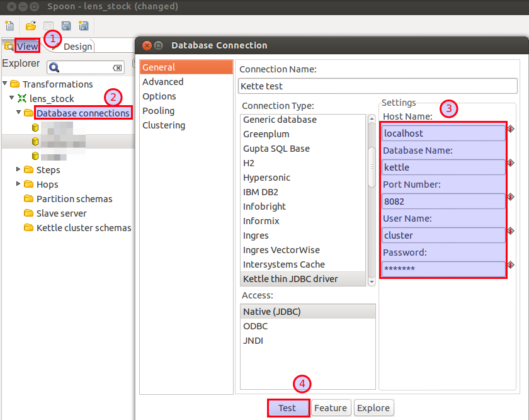Click the variable icon beside Password field
529x420 pixels.
pyautogui.click(x=511, y=265)
